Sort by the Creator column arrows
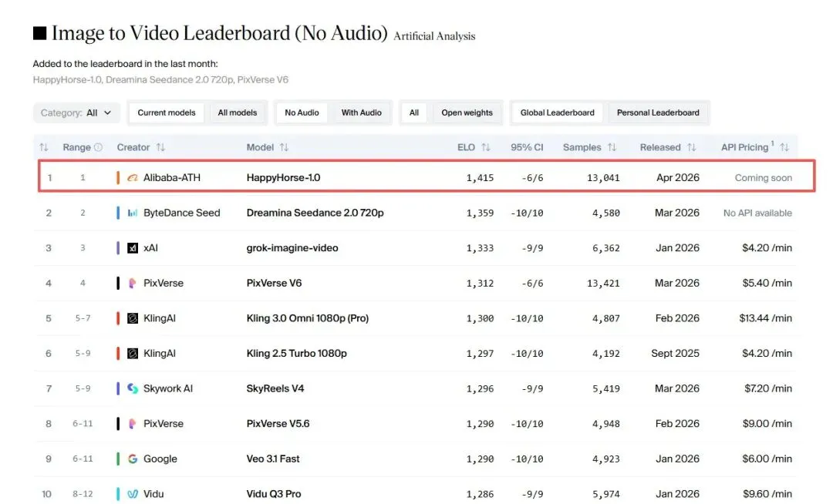 [160, 147]
